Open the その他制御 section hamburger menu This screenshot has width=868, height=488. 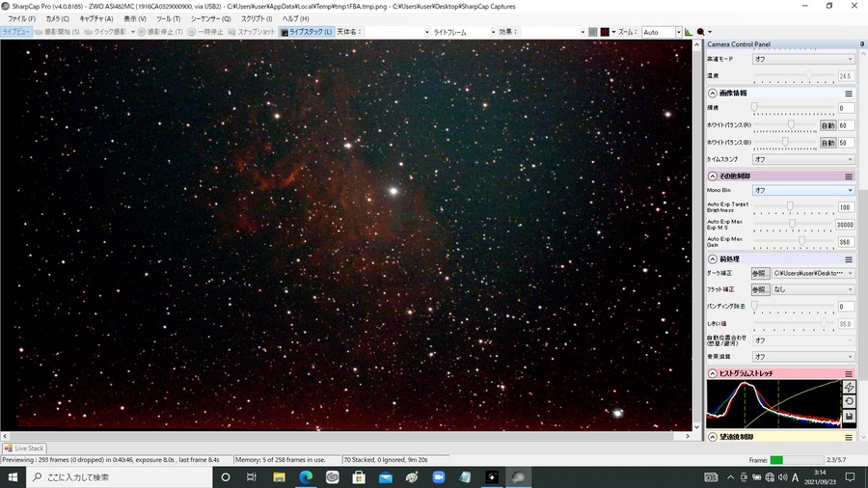[x=849, y=176]
